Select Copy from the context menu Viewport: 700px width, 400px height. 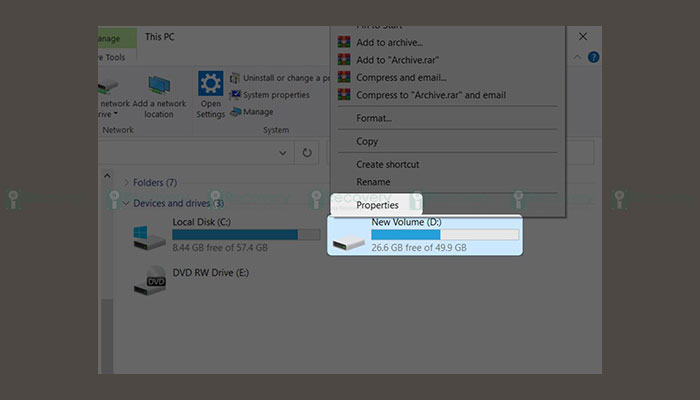coord(367,142)
